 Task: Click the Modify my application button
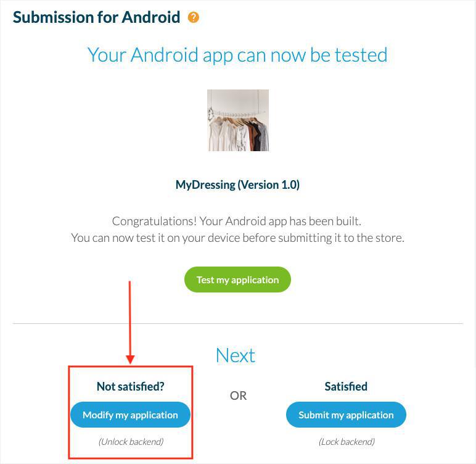pos(130,415)
